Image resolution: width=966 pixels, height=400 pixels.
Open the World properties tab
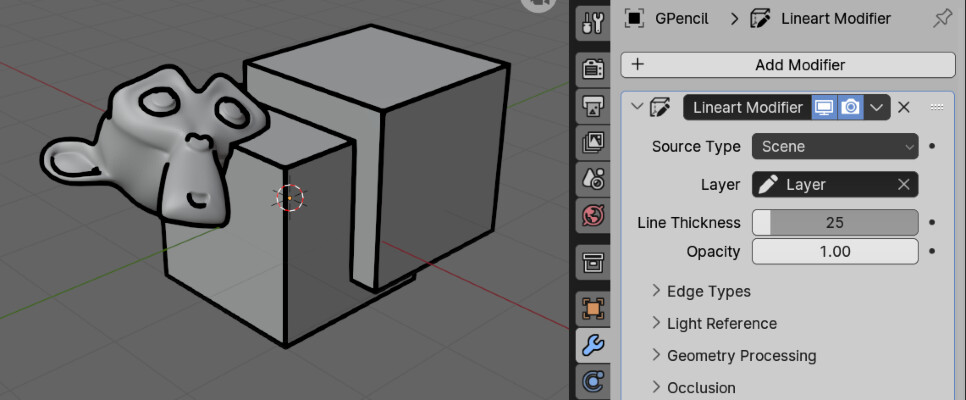pos(593,215)
